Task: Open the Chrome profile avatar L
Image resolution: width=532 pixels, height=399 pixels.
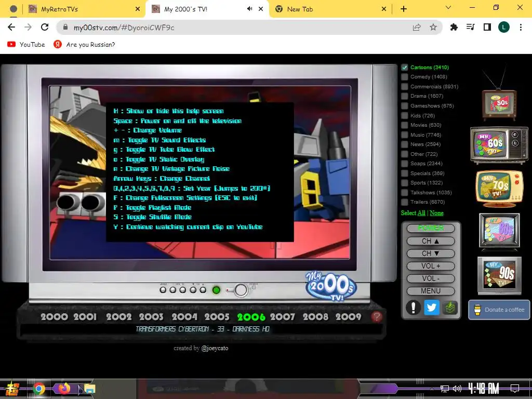Action: tap(504, 28)
